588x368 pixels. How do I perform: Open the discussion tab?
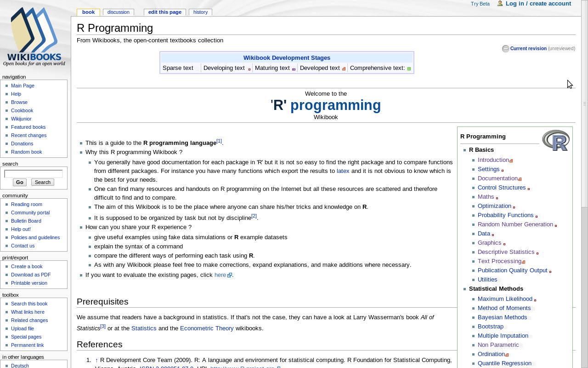coord(118,12)
